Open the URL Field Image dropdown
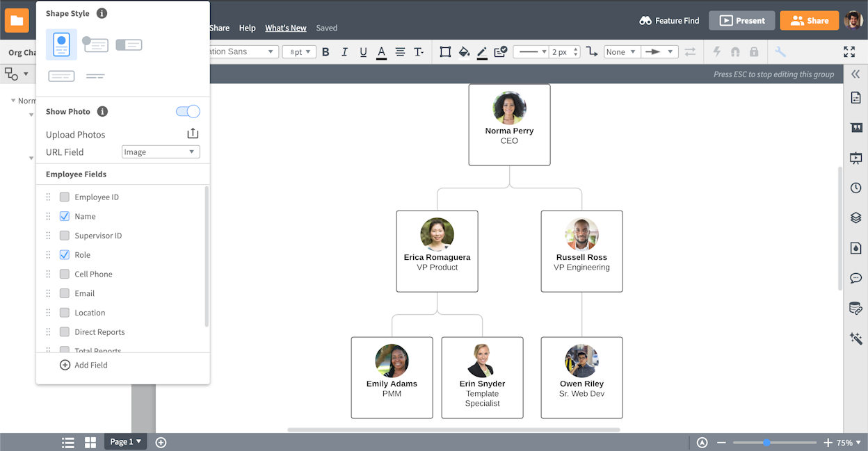 160,151
